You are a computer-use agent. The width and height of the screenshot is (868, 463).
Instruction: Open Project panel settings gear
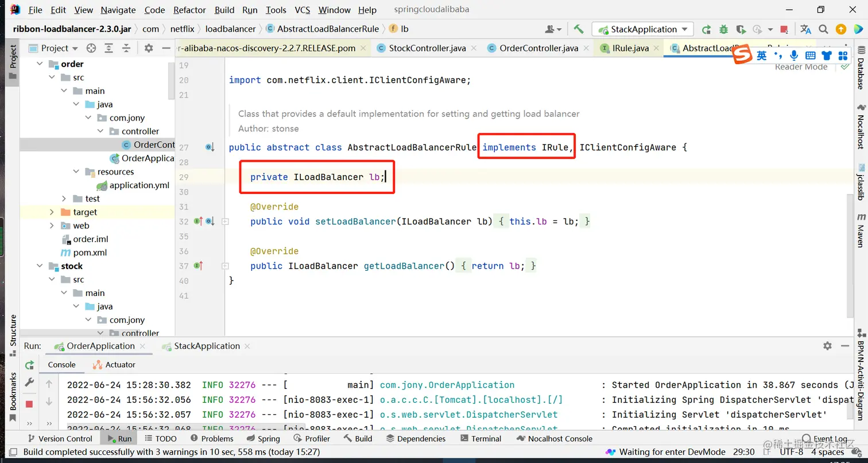(148, 48)
